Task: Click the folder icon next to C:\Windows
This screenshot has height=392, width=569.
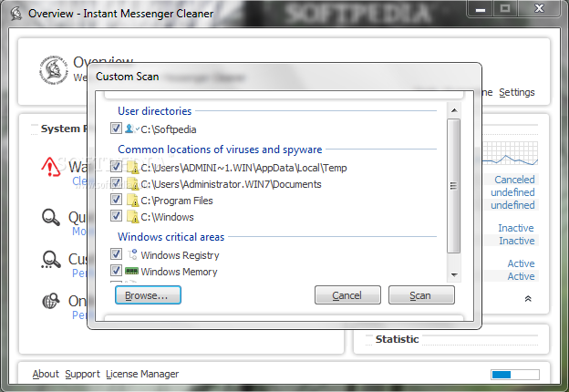Action: click(133, 216)
